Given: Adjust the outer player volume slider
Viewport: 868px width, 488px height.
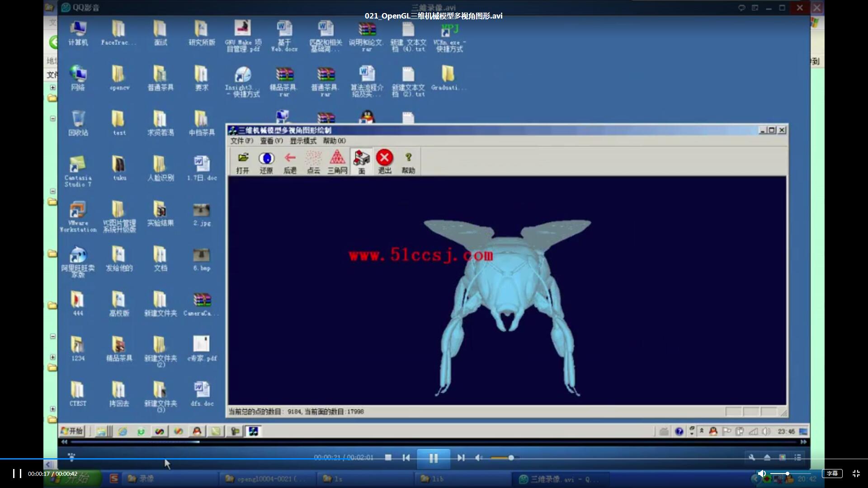Looking at the screenshot, I should click(790, 474).
